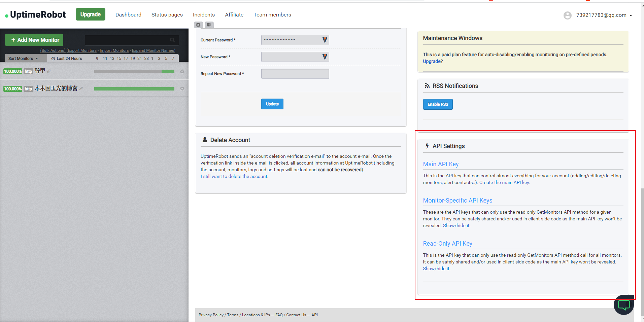Image resolution: width=644 pixels, height=322 pixels.
Task: Click Show/hide it under Monitor-Specific API Keys
Action: pos(456,225)
